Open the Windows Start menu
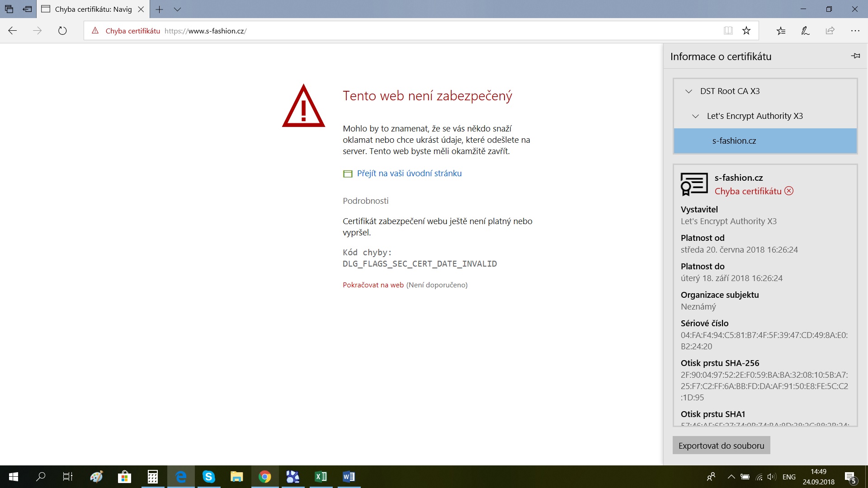868x488 pixels. 13,477
